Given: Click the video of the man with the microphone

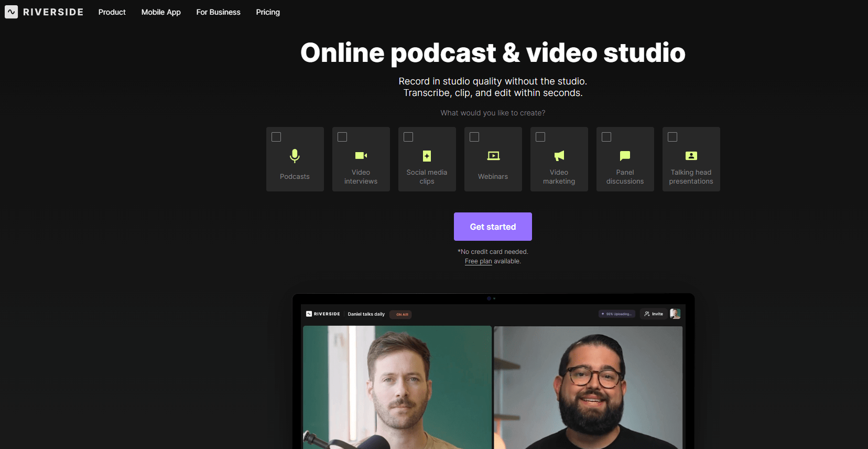Looking at the screenshot, I should coord(397,387).
